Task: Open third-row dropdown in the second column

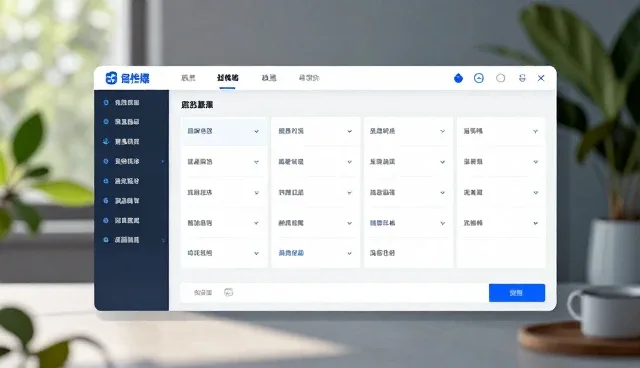Action: pos(316,193)
